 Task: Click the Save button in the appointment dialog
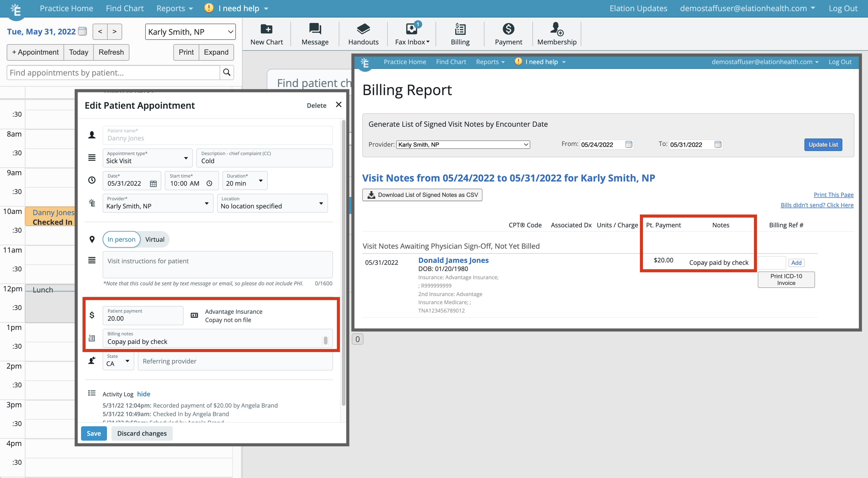(x=94, y=433)
